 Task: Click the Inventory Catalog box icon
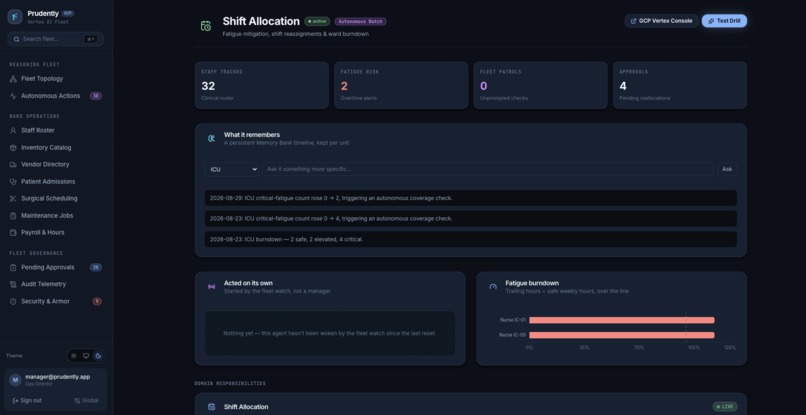(13, 148)
